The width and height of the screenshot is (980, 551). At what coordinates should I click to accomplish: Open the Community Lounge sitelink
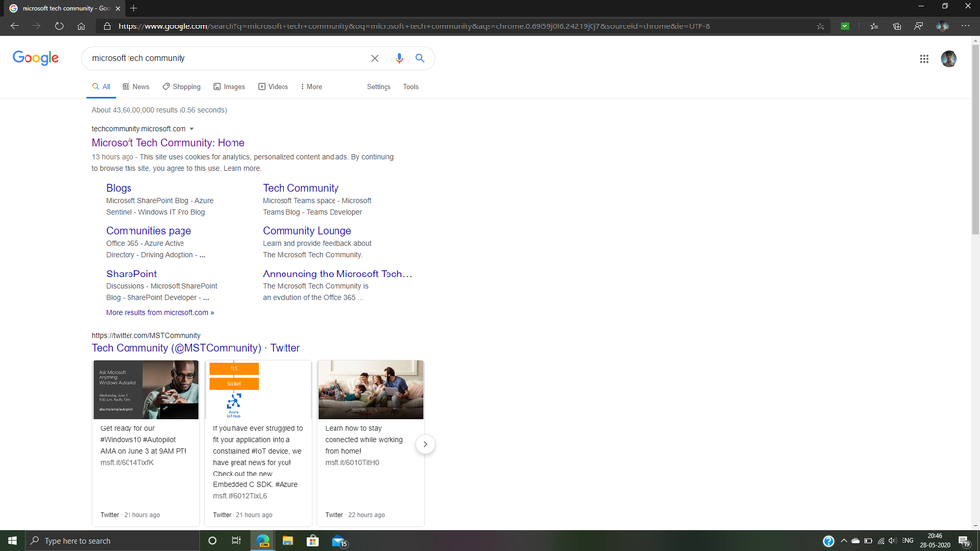[307, 231]
